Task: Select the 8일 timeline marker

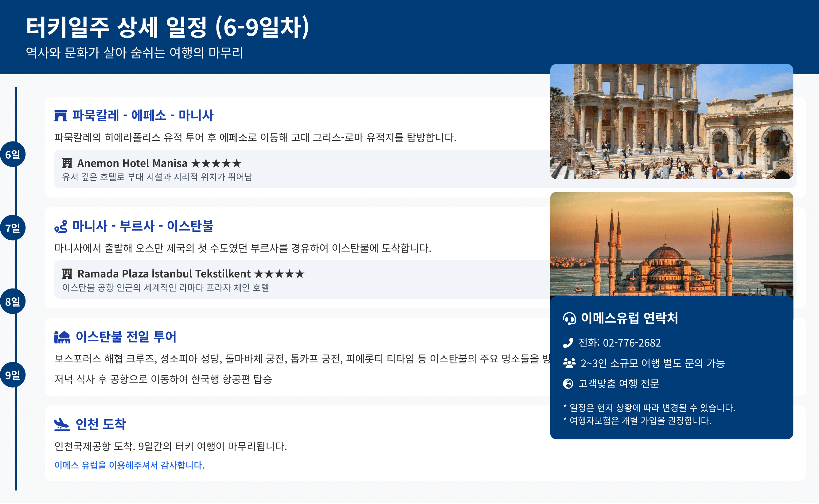Action: [13, 301]
